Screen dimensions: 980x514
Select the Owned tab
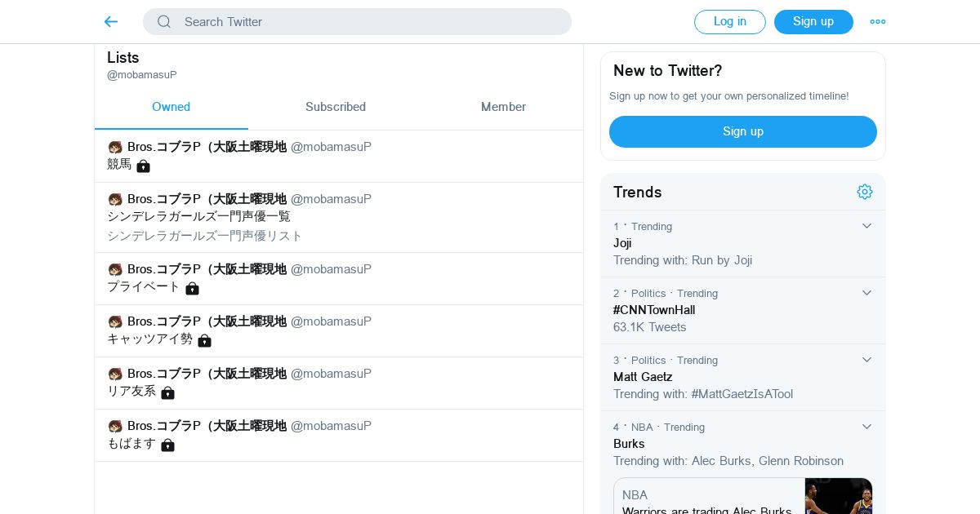coord(171,107)
